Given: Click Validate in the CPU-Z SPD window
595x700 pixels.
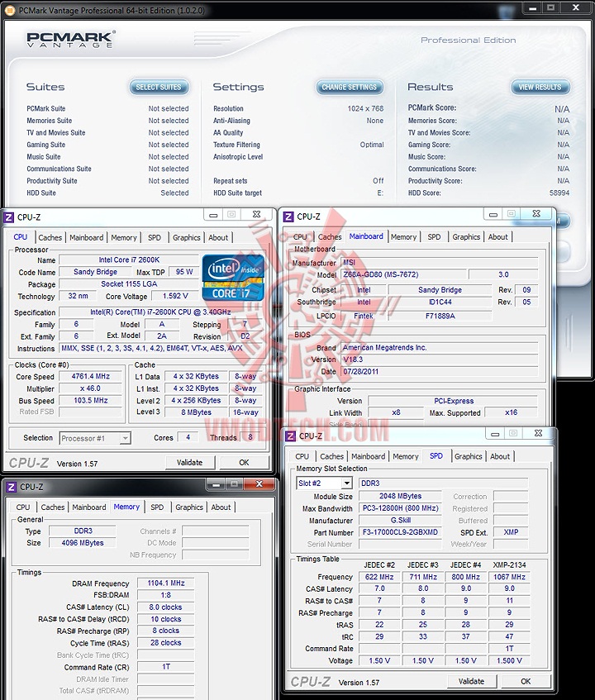Looking at the screenshot, I should click(471, 681).
